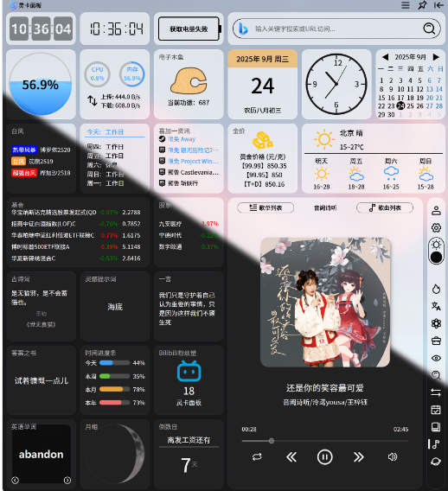Viewport: 448px width, 491px height.
Task: Click the 海底 prompt word card
Action: (115, 307)
